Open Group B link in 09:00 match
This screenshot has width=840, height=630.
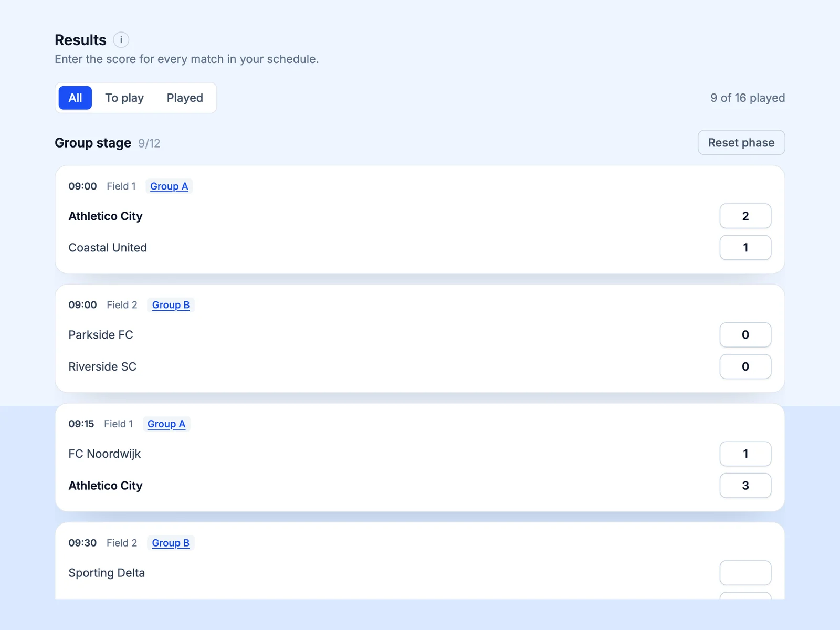click(x=171, y=305)
